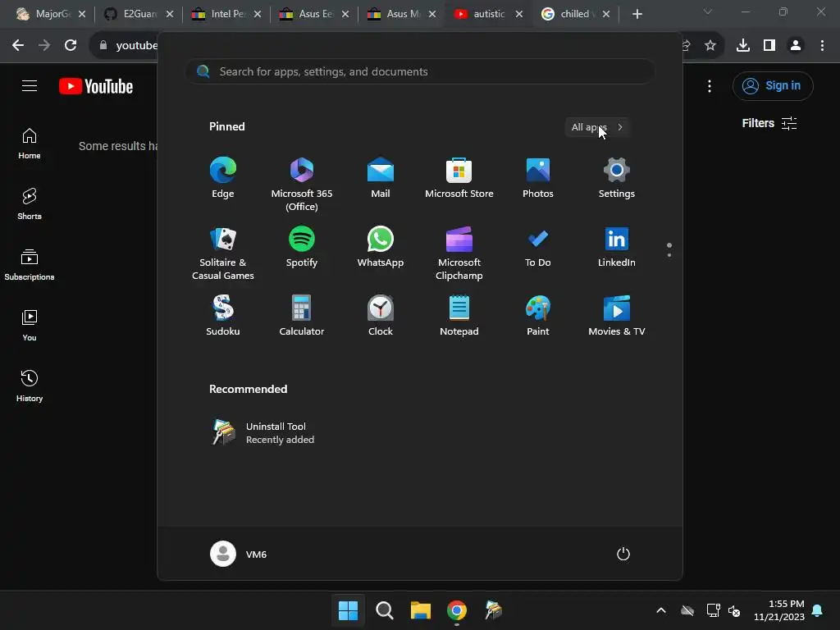Open YouTube Shorts in the sidebar
Image resolution: width=840 pixels, height=630 pixels.
click(x=30, y=204)
